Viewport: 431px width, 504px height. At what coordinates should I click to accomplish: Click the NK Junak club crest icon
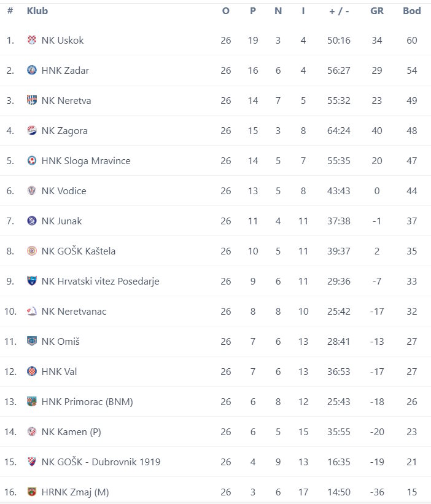coord(31,221)
